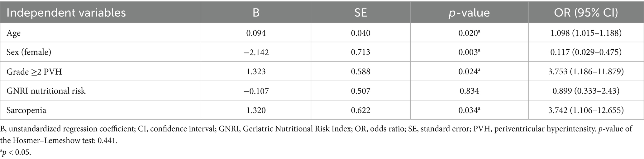Click the SE value 0.507 cell
This screenshot has height=159, width=644.
(360, 91)
